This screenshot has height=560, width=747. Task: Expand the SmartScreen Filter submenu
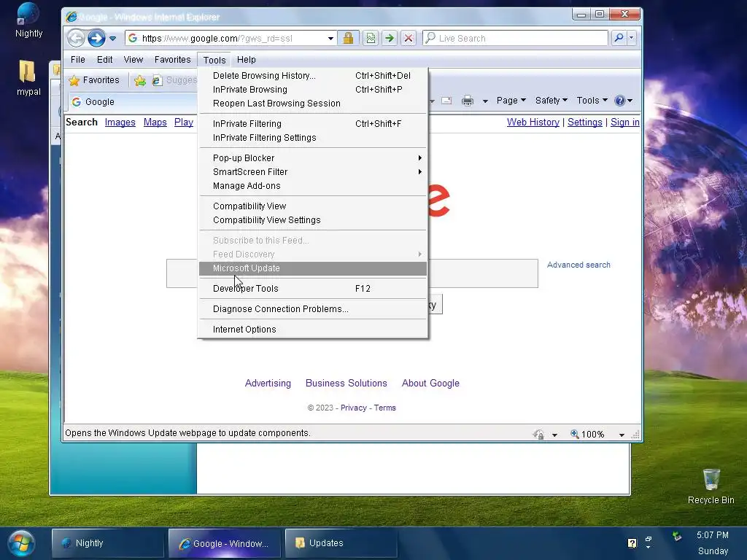(x=312, y=171)
